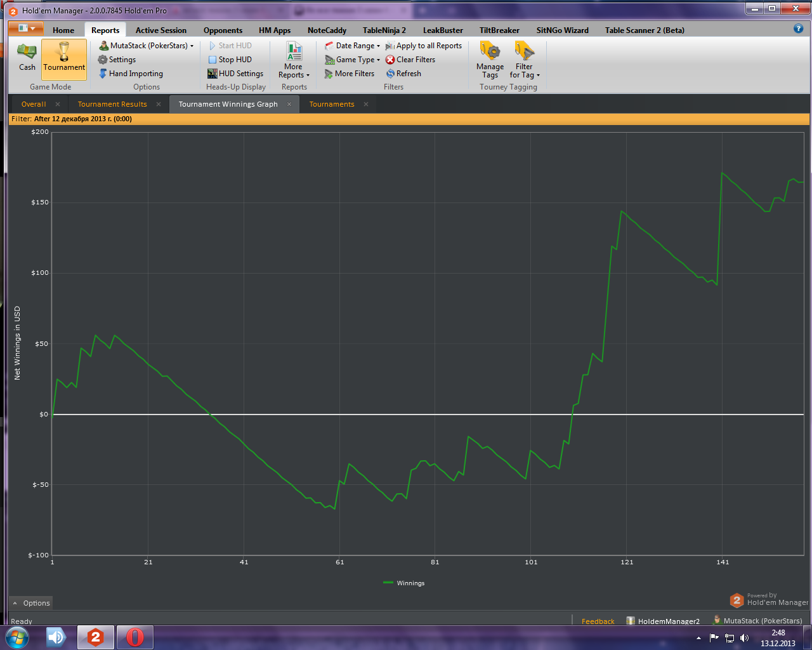Open the NoteCaddy tab

click(x=327, y=30)
